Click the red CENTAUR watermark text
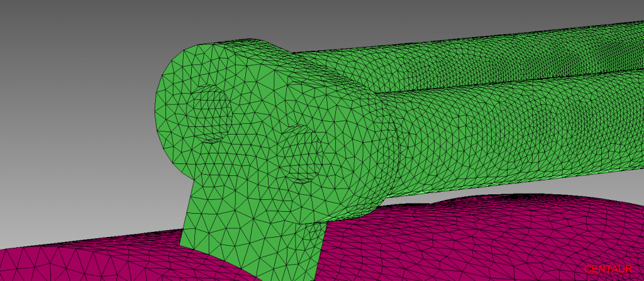The height and width of the screenshot is (281, 644). click(608, 269)
